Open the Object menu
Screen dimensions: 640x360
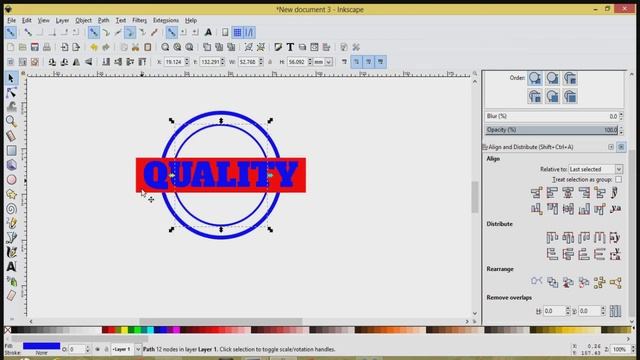coord(83,20)
